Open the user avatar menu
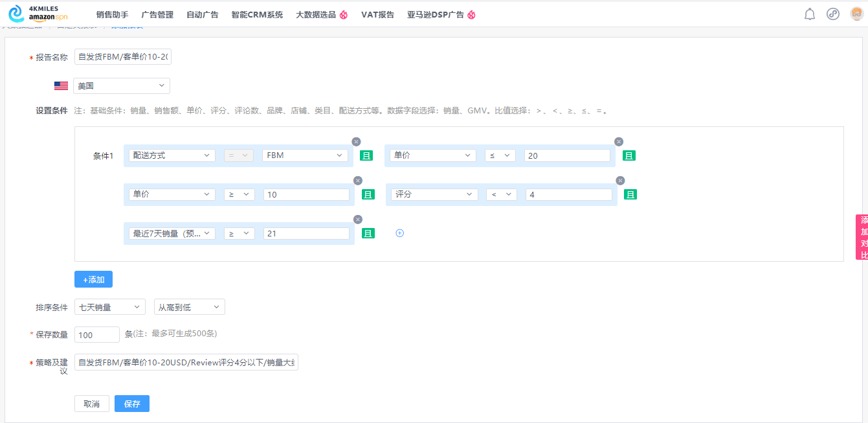 (855, 13)
